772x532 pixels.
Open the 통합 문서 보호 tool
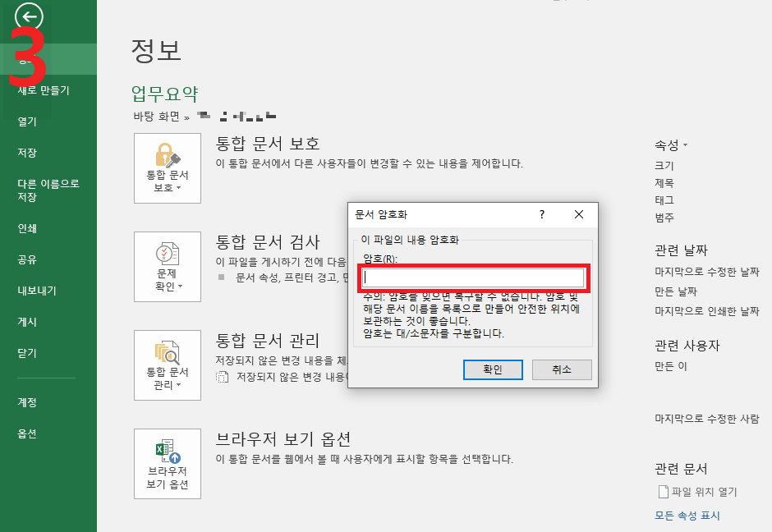click(x=168, y=168)
